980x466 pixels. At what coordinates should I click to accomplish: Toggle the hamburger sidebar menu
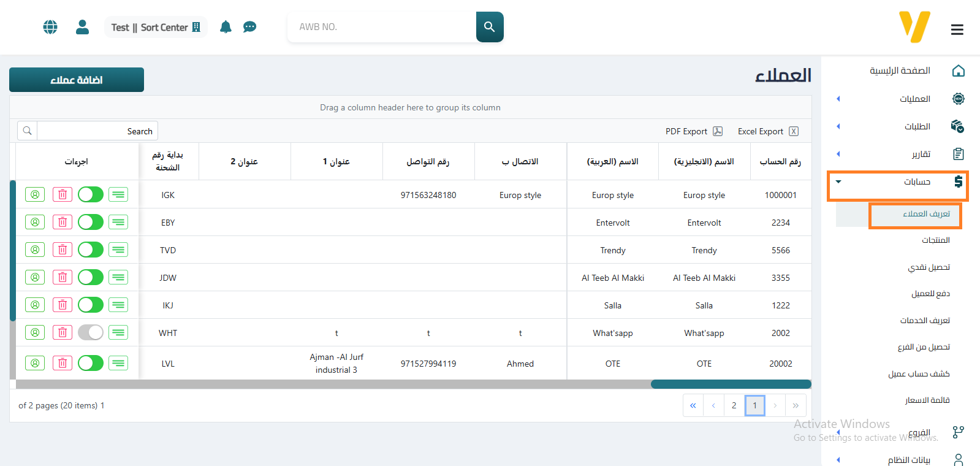pos(957,29)
